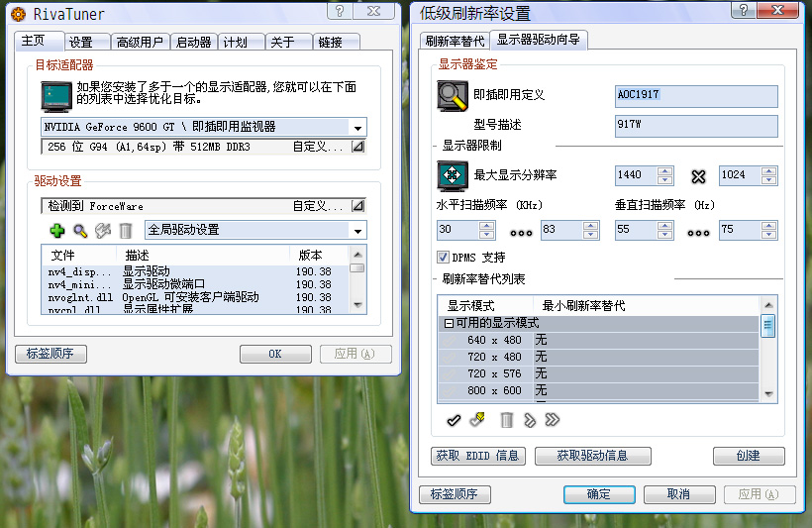Click 标签顺序 button in refresh rate dialog
The image size is (812, 528).
point(455,494)
